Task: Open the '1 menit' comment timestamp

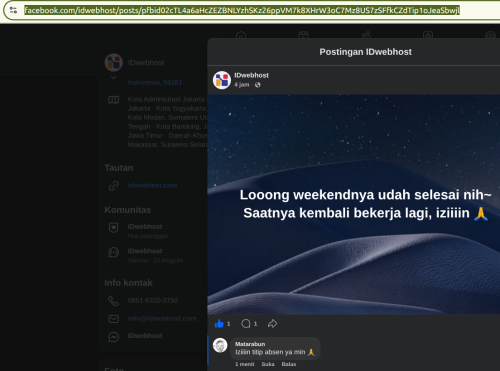Action: pyautogui.click(x=245, y=364)
